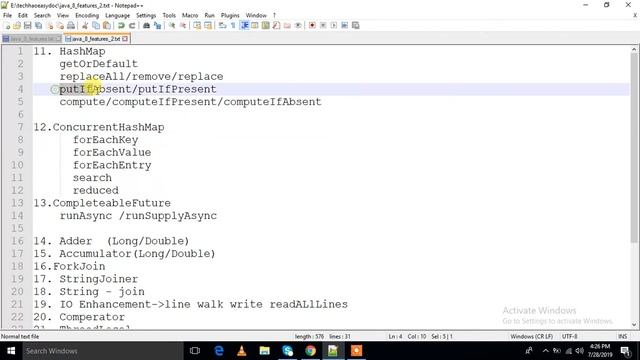Open the Settings menu

click(x=146, y=15)
